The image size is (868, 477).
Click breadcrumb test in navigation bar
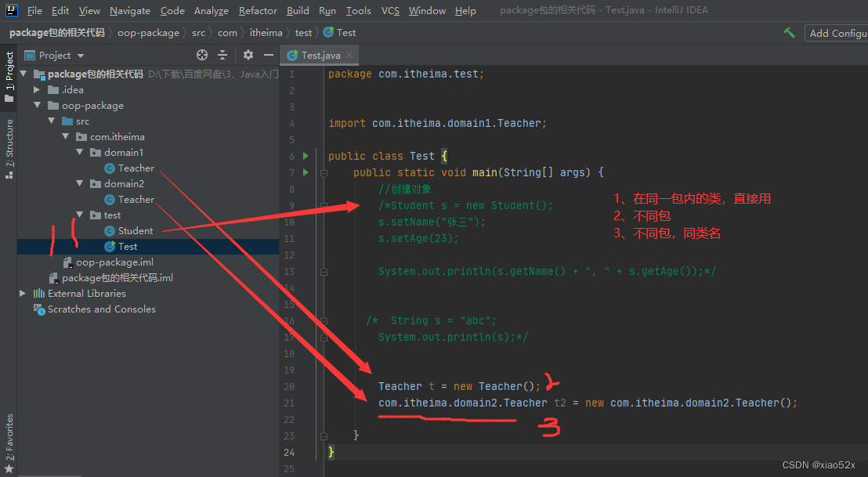(303, 33)
